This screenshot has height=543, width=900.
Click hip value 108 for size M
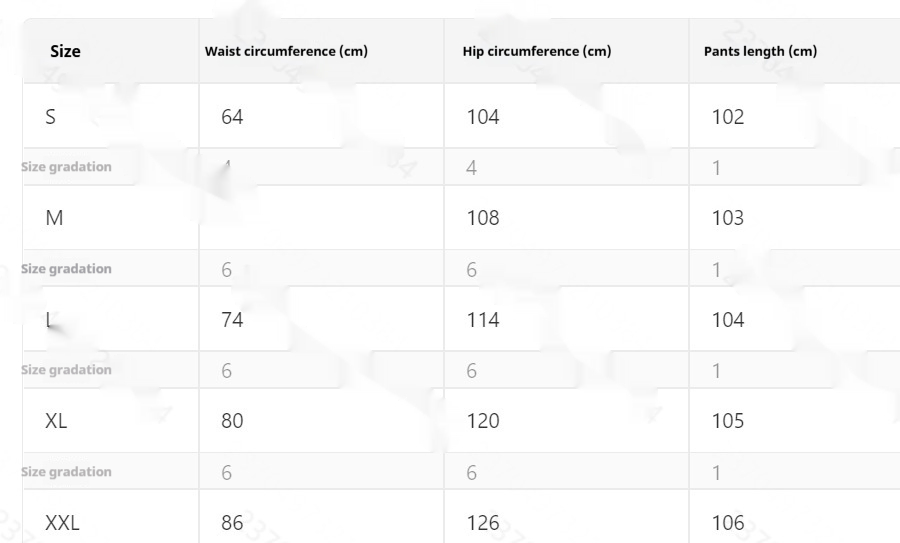(483, 219)
